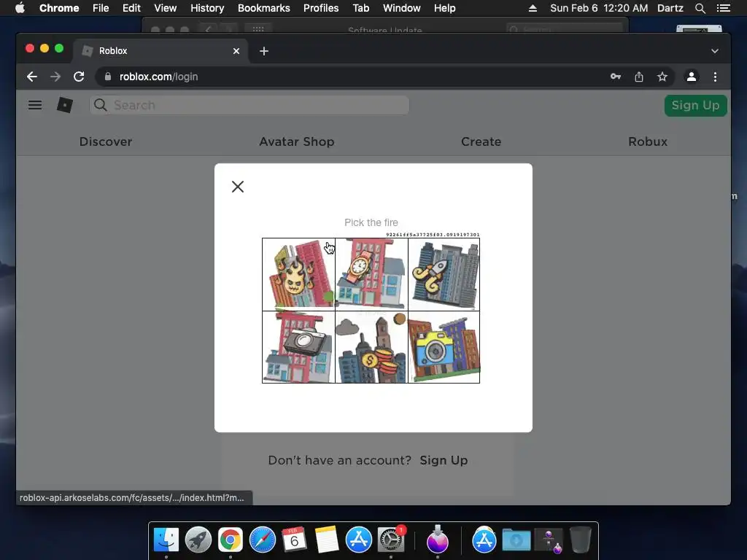Reload the Roblox login page
Viewport: 747px width, 560px height.
click(79, 77)
